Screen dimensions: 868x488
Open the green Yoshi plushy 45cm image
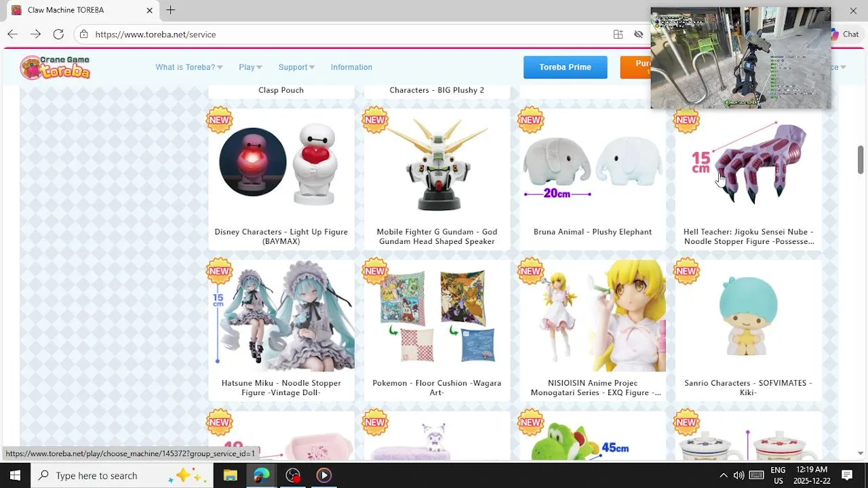pos(593,436)
